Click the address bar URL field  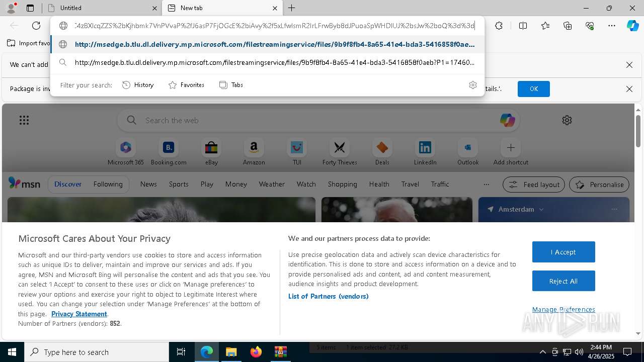274,26
